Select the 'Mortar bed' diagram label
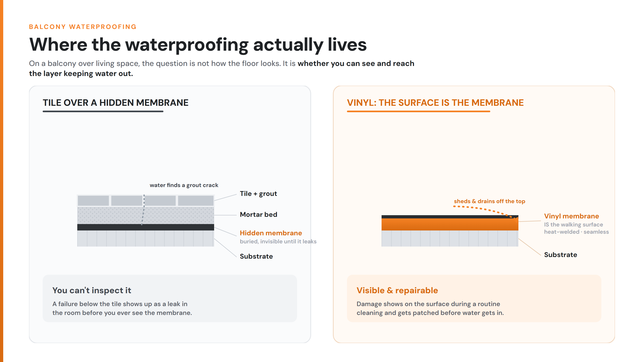644x362 pixels. [x=258, y=214]
